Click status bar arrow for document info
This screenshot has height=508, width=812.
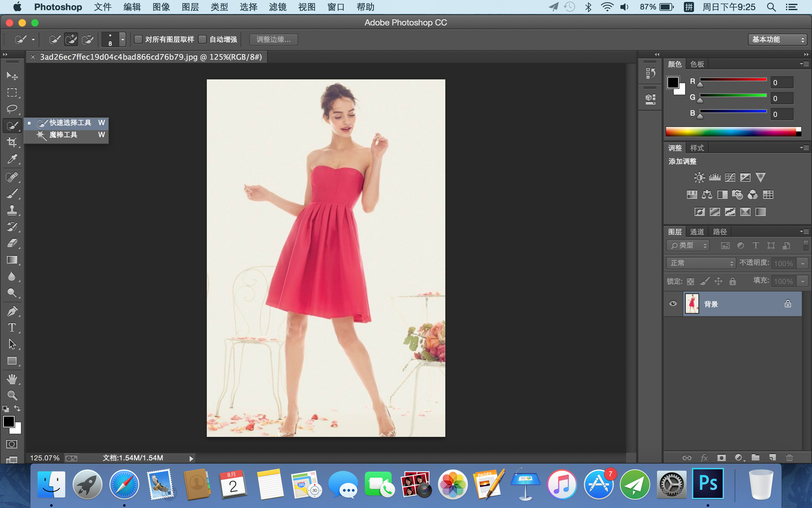pyautogui.click(x=191, y=458)
